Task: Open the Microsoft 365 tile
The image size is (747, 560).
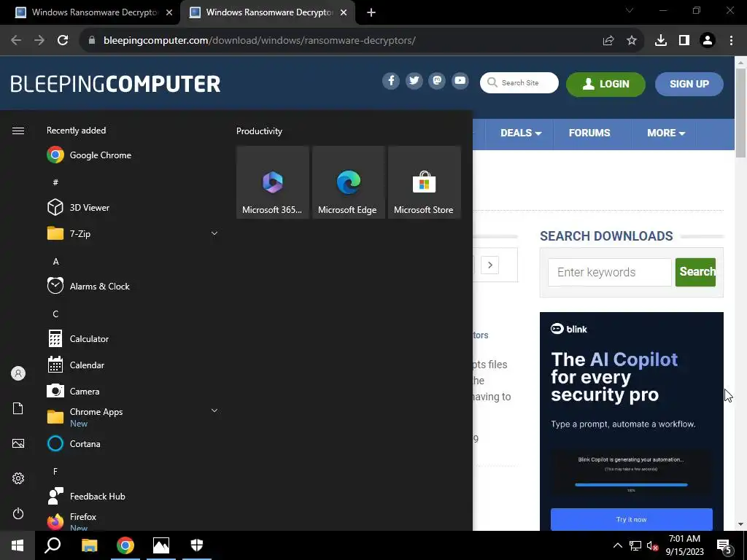Action: 273,182
